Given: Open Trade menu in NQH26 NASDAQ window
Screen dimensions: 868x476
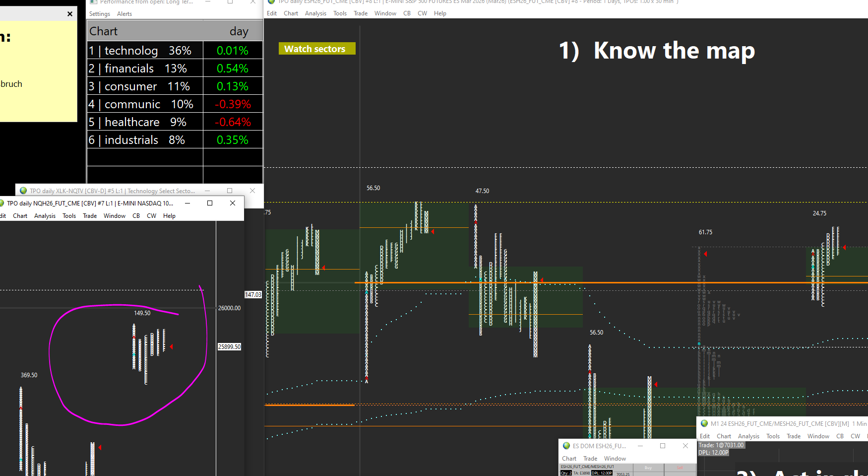Looking at the screenshot, I should (x=90, y=216).
